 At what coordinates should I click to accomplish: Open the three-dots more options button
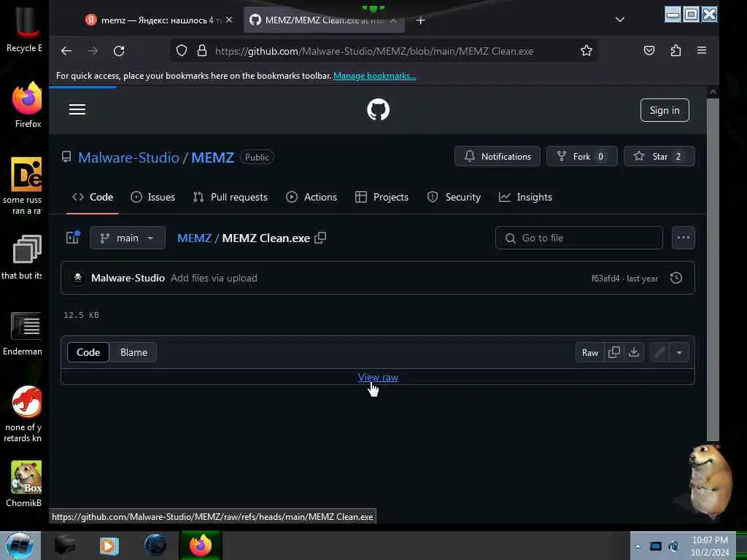[x=683, y=238]
